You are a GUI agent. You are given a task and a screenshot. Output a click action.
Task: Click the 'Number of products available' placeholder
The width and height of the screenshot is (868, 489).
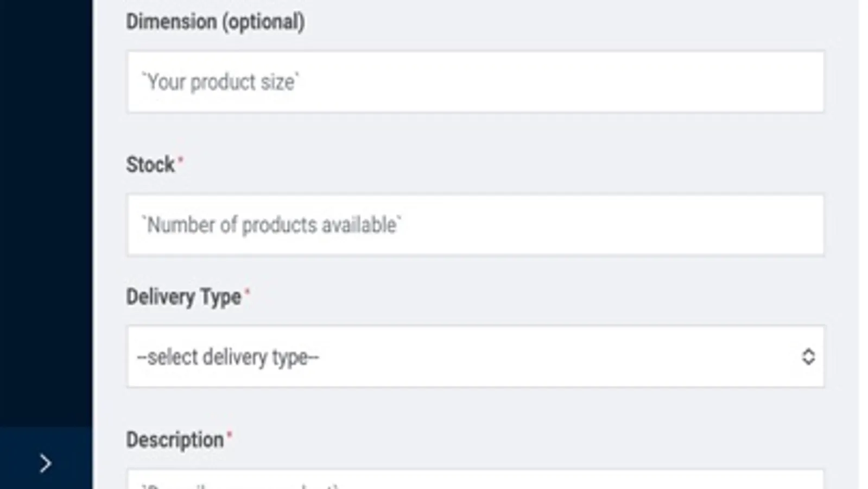[x=271, y=225]
